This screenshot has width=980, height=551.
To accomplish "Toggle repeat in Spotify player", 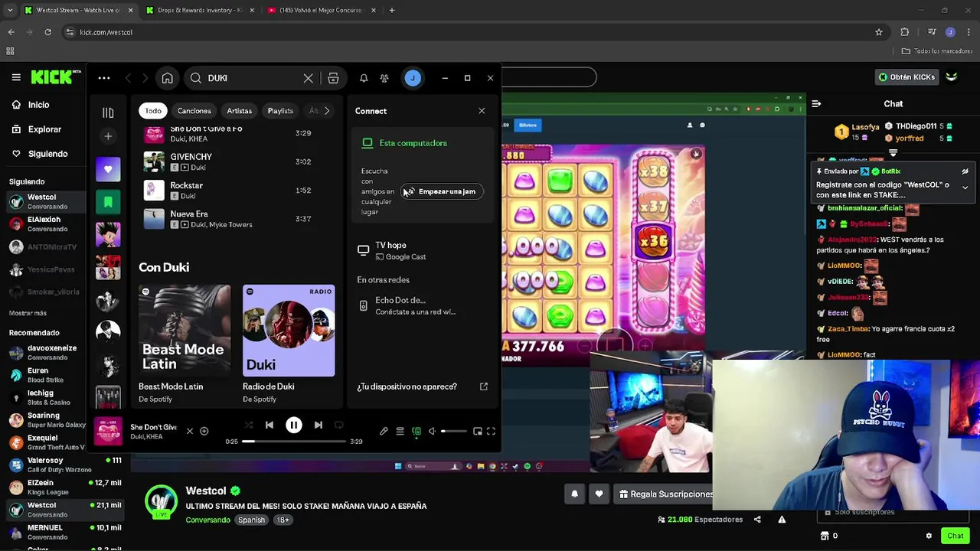I will tap(339, 425).
